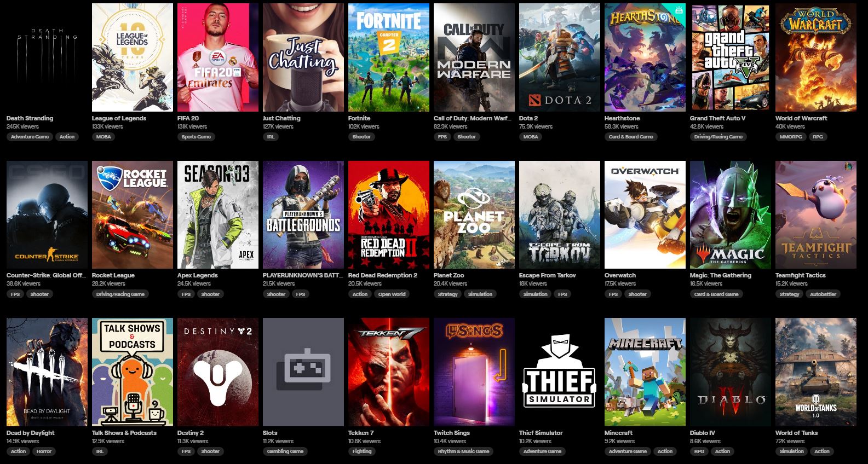Select the Counter-Strike cover art

47,214
